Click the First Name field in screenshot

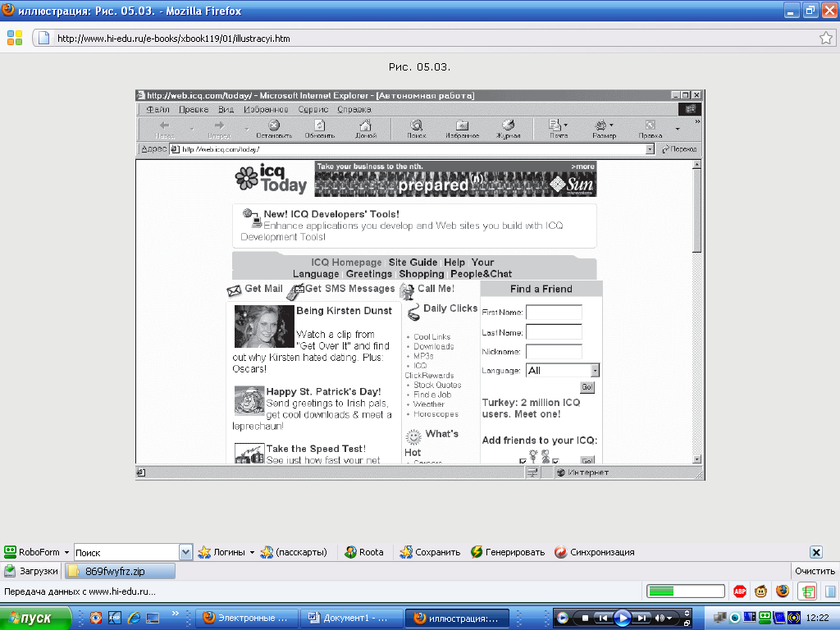[554, 312]
